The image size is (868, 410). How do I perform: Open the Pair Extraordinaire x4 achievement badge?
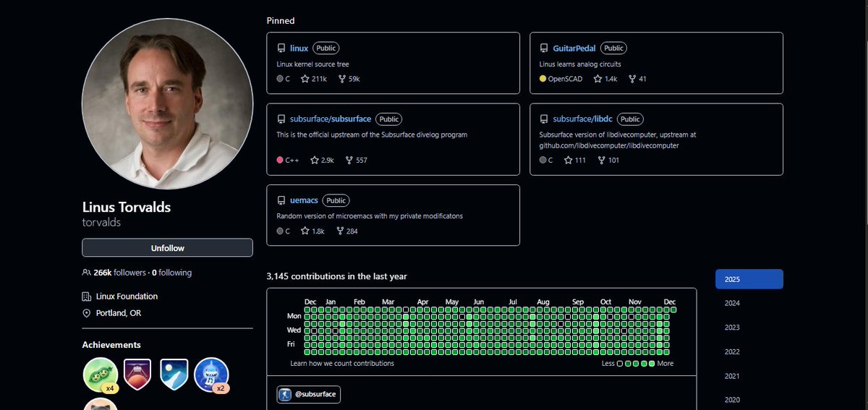[100, 375]
